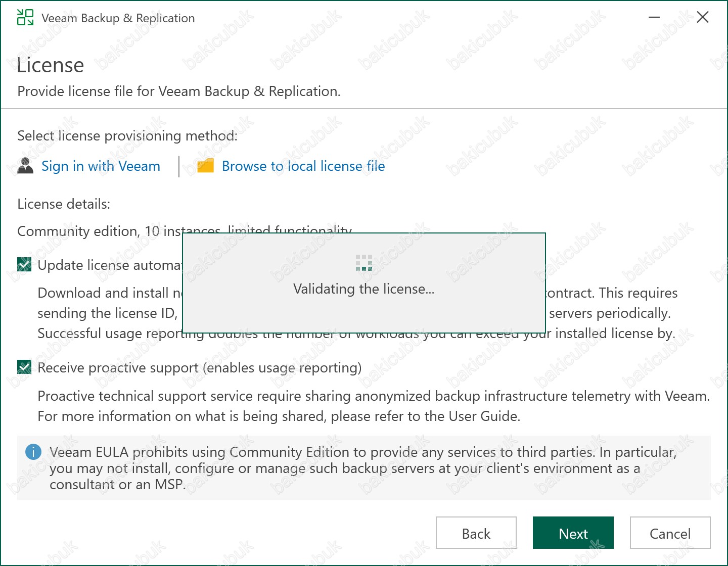Screen dimensions: 728x566
Task: Click the person icon beside Sign in
Action: click(25, 166)
